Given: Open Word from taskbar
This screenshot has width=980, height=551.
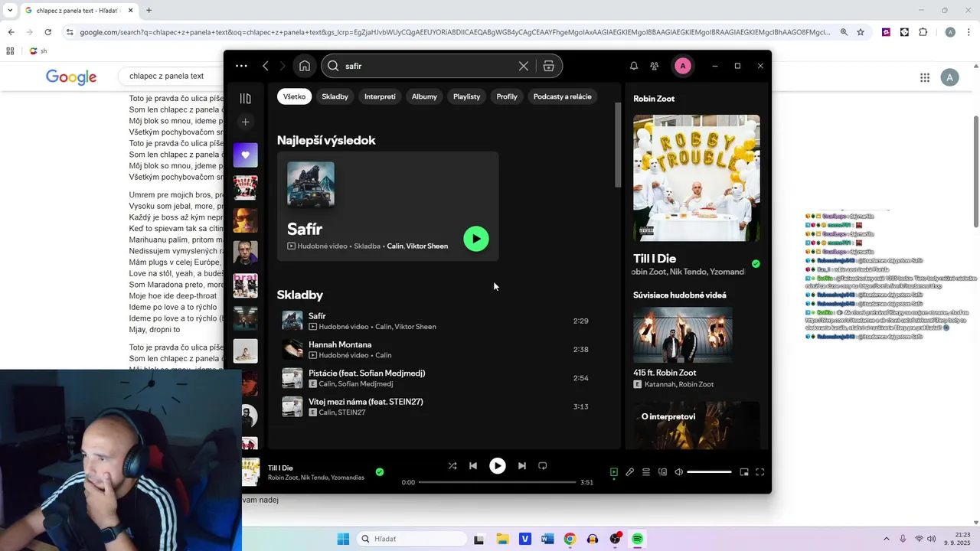Looking at the screenshot, I should (547, 539).
